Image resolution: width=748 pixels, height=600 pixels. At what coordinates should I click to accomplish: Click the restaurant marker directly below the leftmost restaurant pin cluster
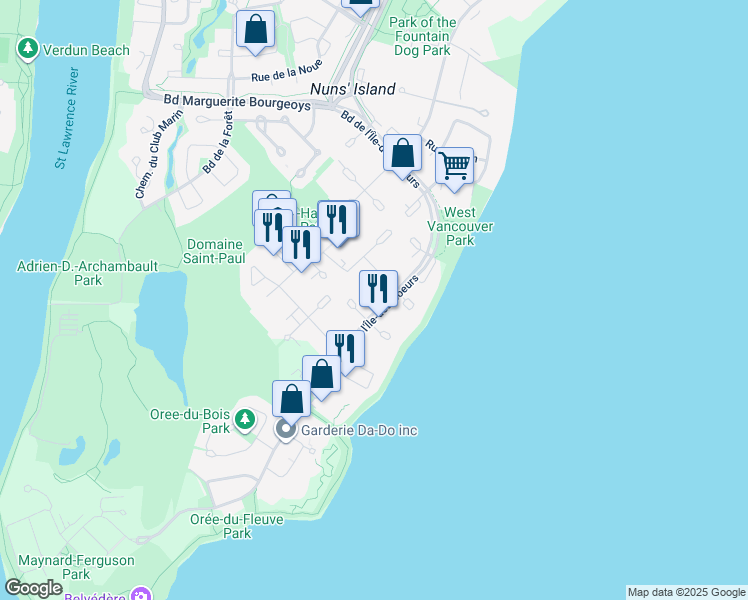301,248
